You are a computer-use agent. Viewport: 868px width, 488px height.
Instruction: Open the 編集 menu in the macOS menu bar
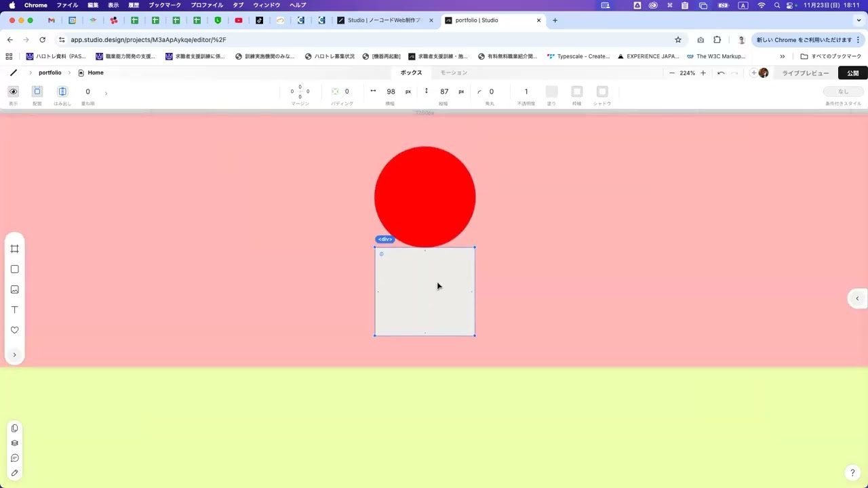93,5
